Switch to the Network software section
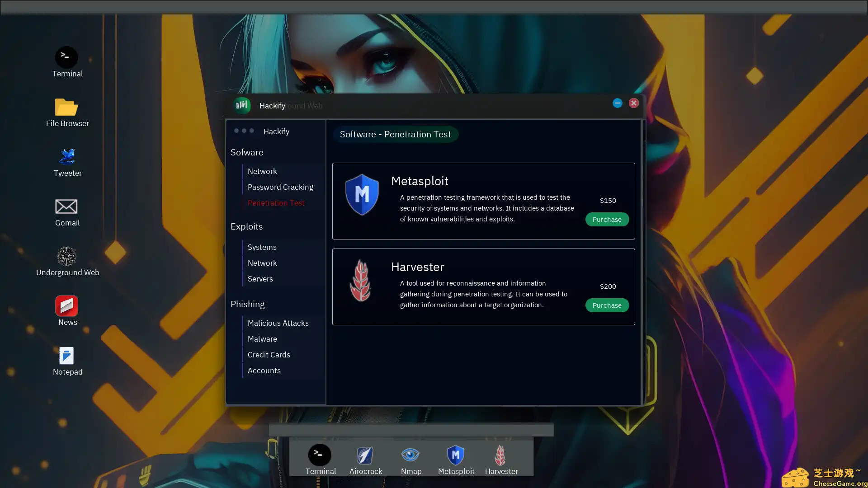The height and width of the screenshot is (488, 868). tap(262, 171)
